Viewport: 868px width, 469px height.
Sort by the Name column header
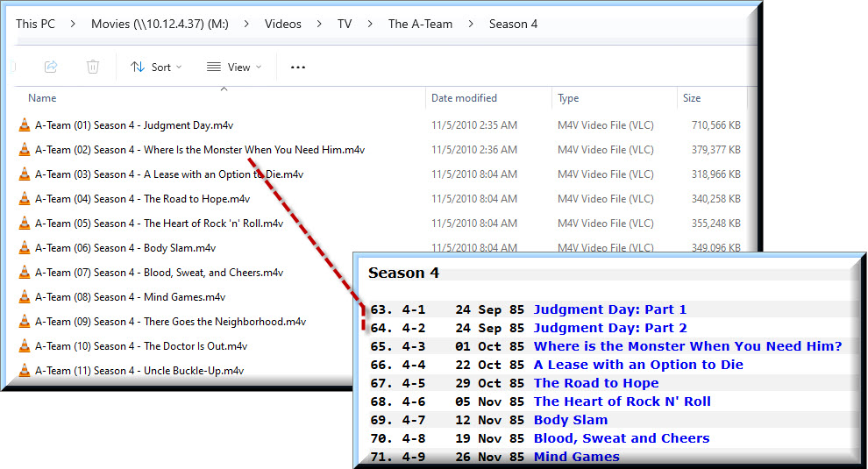42,98
